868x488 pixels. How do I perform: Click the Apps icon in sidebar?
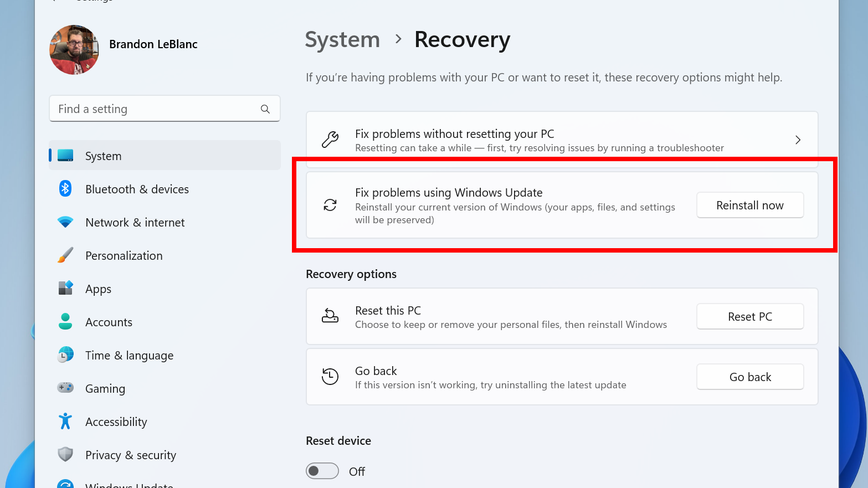[65, 288]
